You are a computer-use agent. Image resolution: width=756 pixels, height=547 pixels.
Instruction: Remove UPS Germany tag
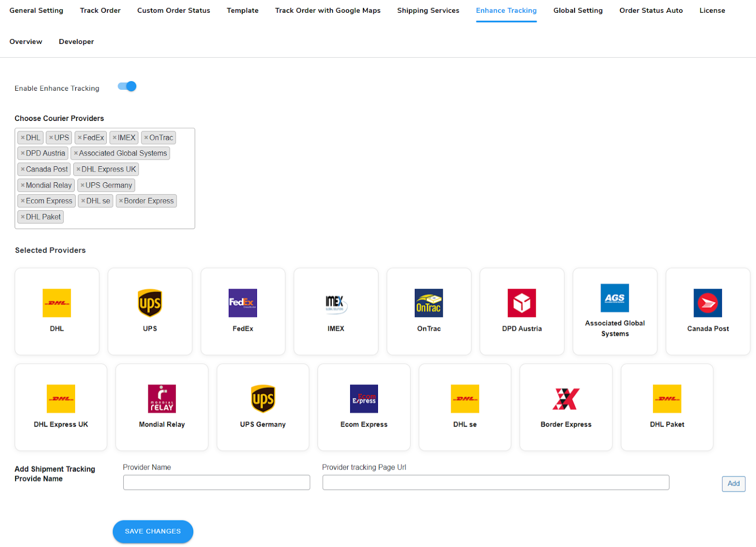tap(82, 185)
